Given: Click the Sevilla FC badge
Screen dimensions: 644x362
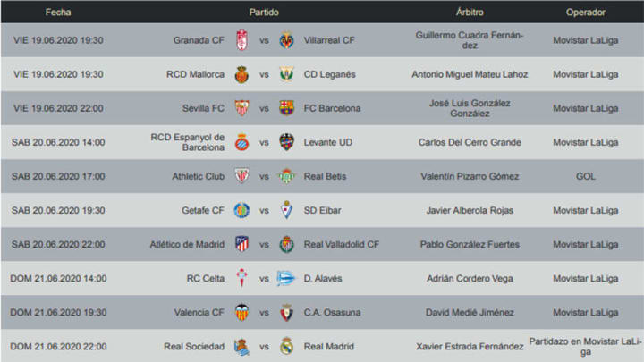Looking at the screenshot, I should coord(241,108).
